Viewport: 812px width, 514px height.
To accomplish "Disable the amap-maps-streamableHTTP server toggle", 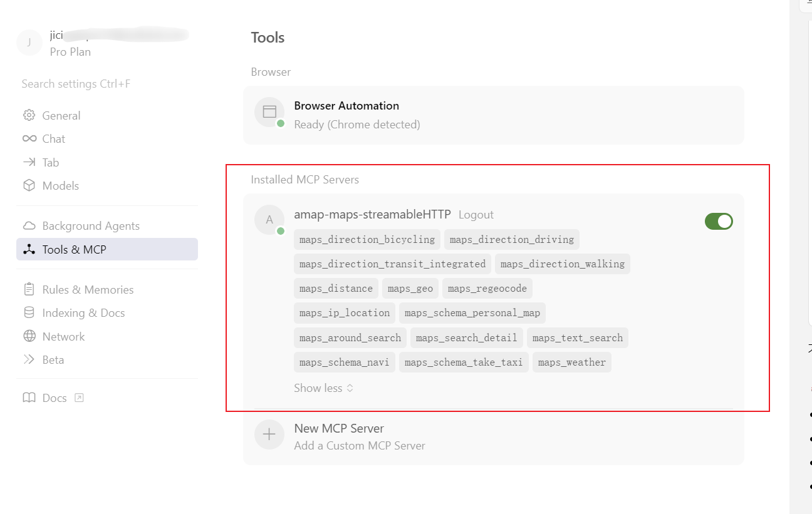I will tap(719, 221).
